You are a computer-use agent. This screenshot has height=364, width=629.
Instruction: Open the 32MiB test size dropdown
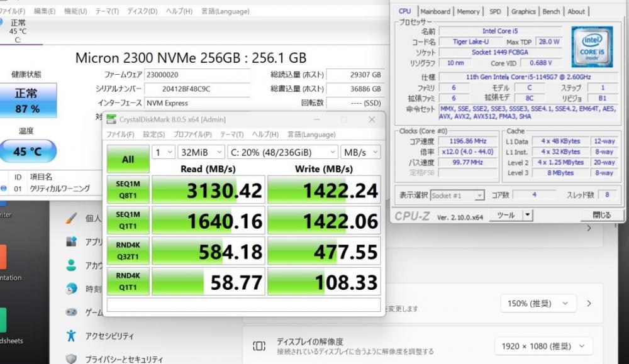coord(201,152)
